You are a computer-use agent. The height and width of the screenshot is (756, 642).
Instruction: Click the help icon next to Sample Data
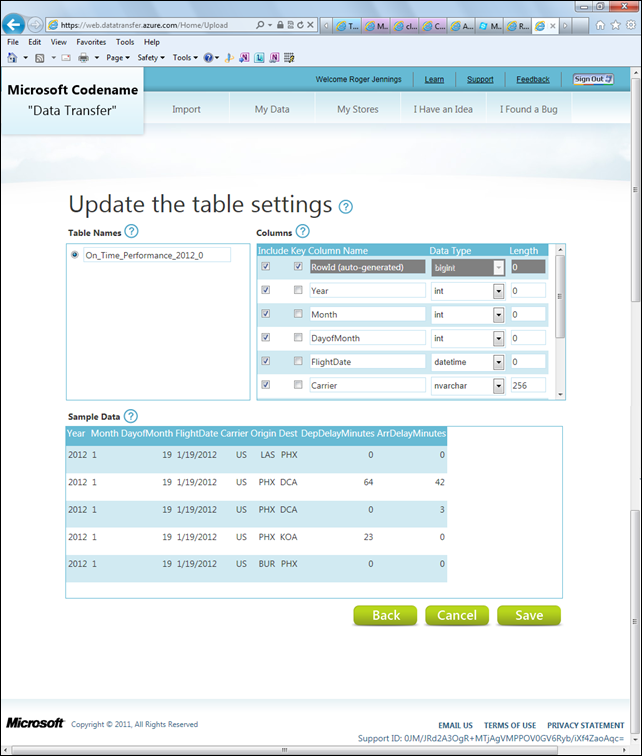click(131, 416)
